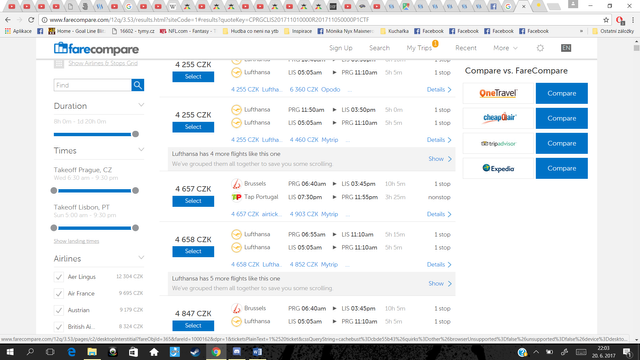Open File Explorer from the taskbar
Image resolution: width=640 pixels, height=360 pixels.
click(x=92, y=352)
